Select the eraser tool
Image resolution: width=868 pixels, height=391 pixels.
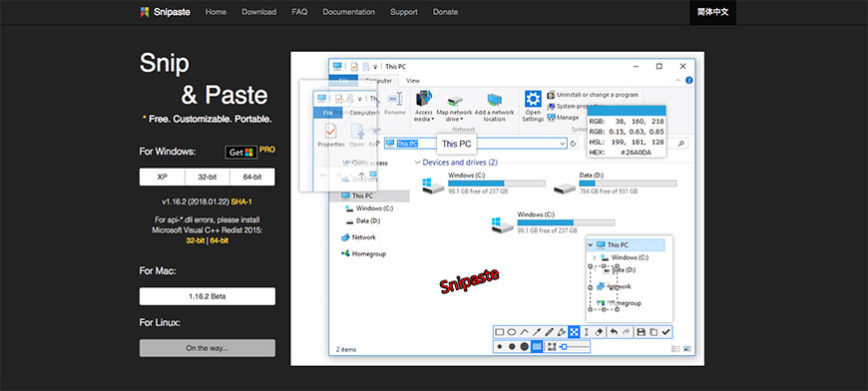point(599,332)
